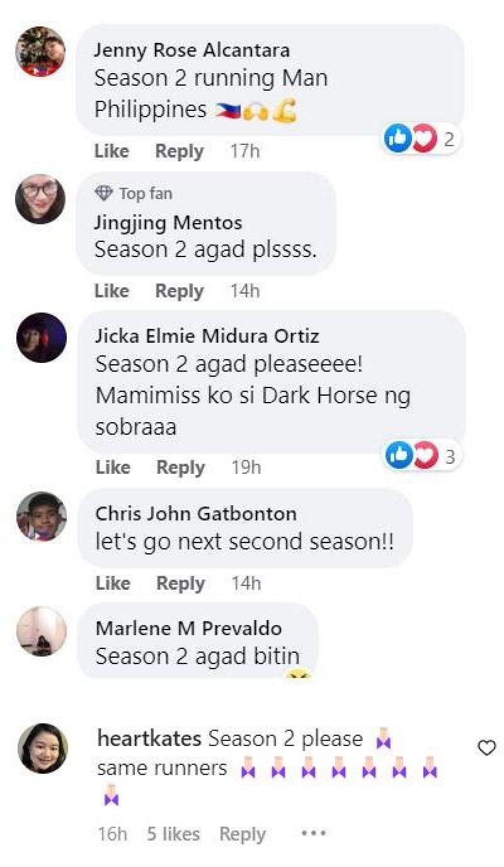This screenshot has width=504, height=867.
Task: Click the 19h timestamp on Jicka's comment
Action: [x=246, y=468]
